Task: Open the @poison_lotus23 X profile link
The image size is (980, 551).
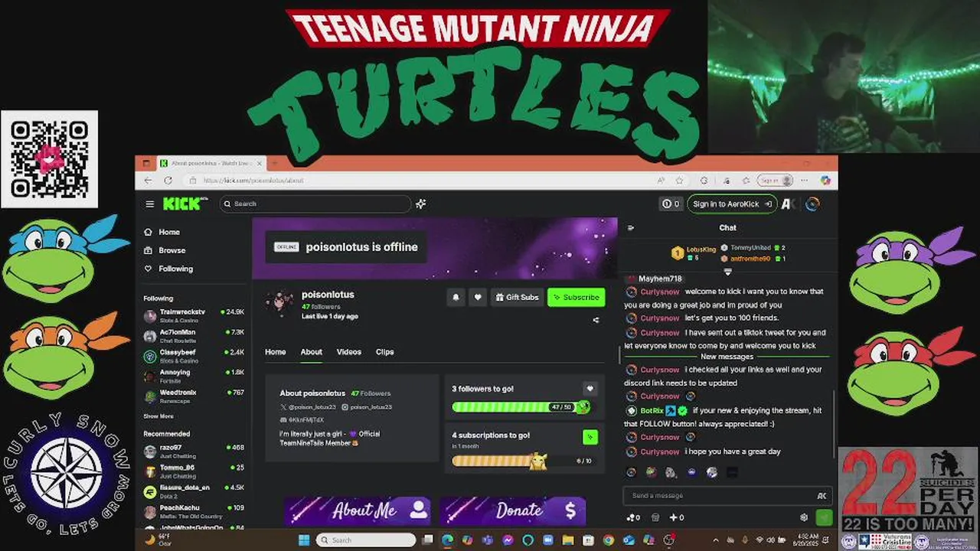Action: click(309, 407)
